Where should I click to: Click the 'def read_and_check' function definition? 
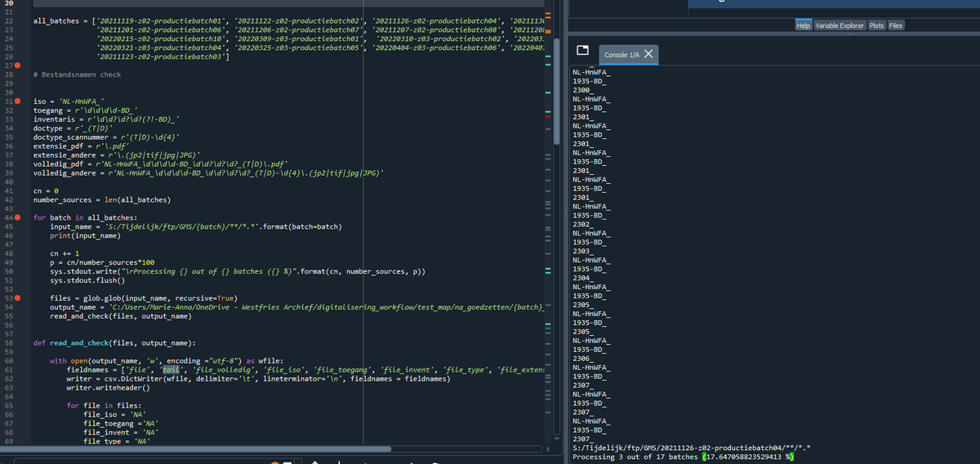(x=114, y=342)
